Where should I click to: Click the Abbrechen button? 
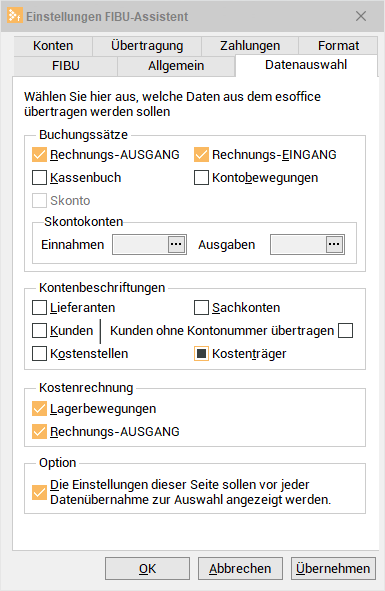point(240,568)
